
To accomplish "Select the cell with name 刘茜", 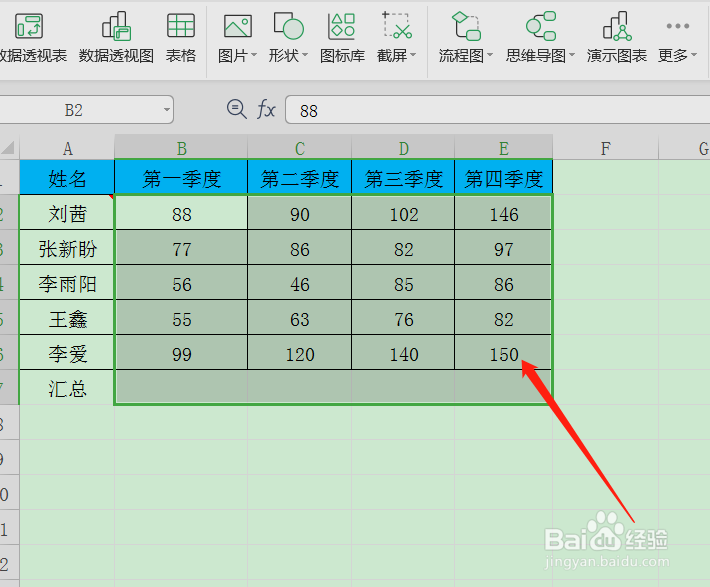I will (x=67, y=213).
